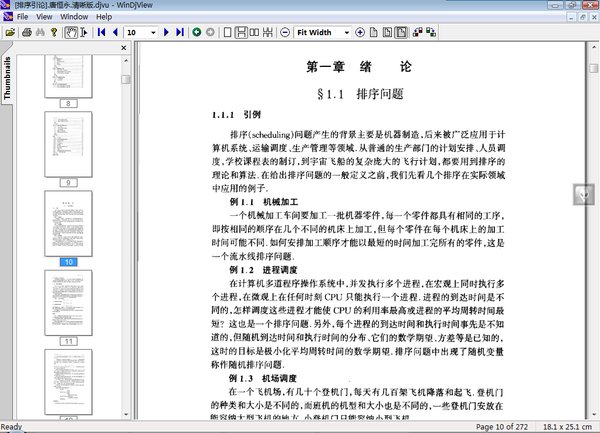
Task: Toggle the Fit Width zoom icon
Action: [x=401, y=33]
